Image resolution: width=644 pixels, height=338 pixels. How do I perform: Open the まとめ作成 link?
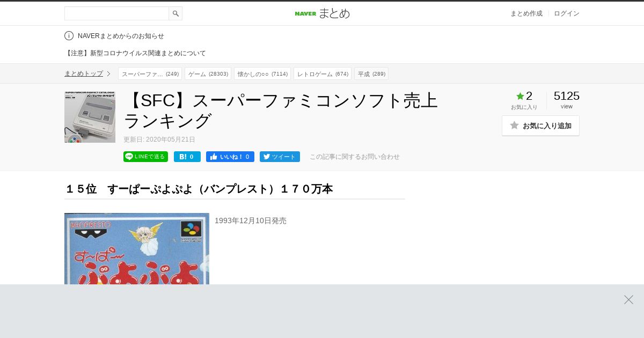[x=526, y=13]
